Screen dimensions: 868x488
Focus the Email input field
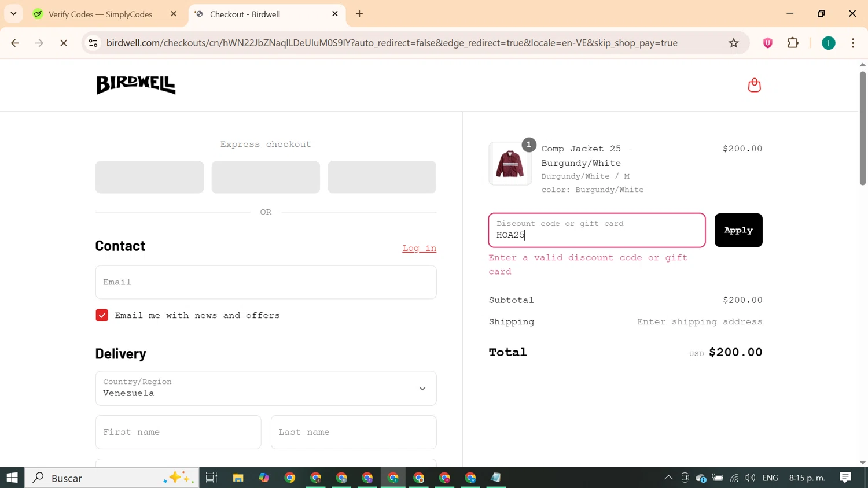tap(266, 282)
